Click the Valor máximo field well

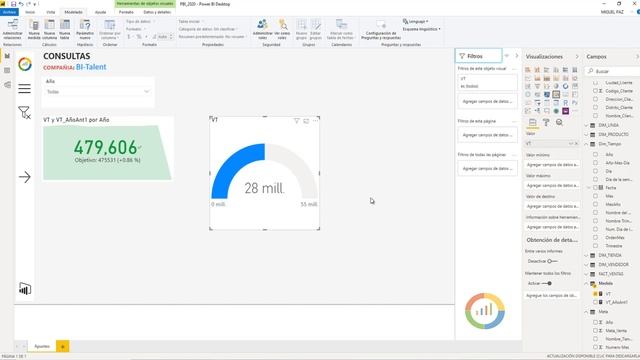click(x=552, y=185)
